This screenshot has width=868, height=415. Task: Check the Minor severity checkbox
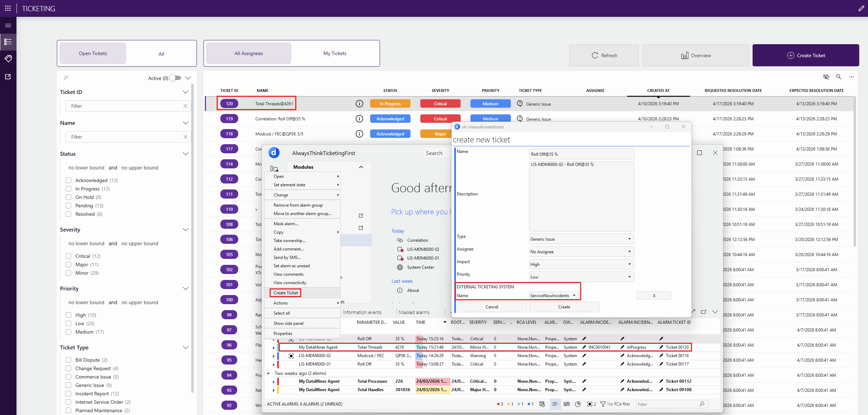pyautogui.click(x=68, y=273)
